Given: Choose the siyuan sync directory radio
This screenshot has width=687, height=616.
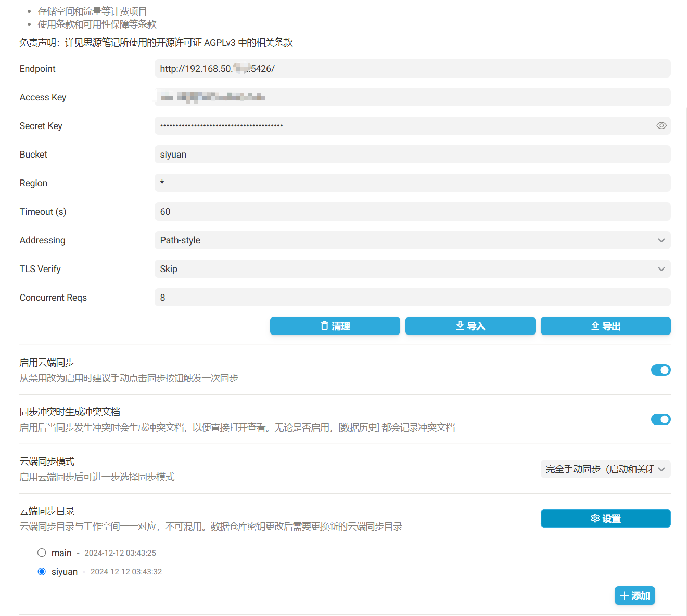Looking at the screenshot, I should [42, 571].
